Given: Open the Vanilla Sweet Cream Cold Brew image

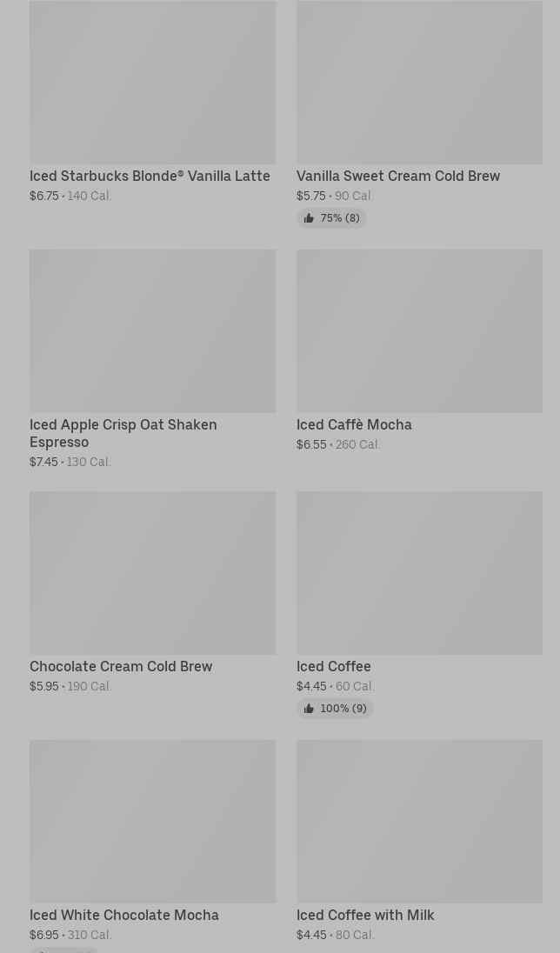Looking at the screenshot, I should pos(419,82).
